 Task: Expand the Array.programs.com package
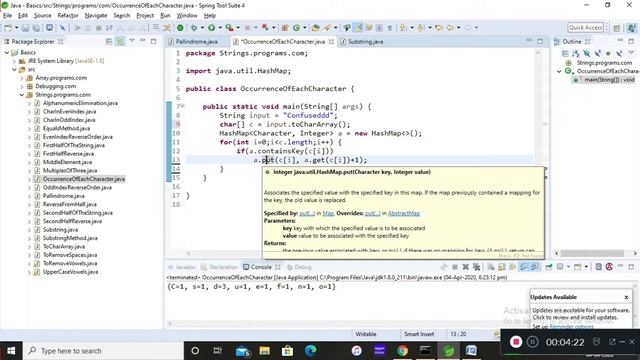point(22,78)
